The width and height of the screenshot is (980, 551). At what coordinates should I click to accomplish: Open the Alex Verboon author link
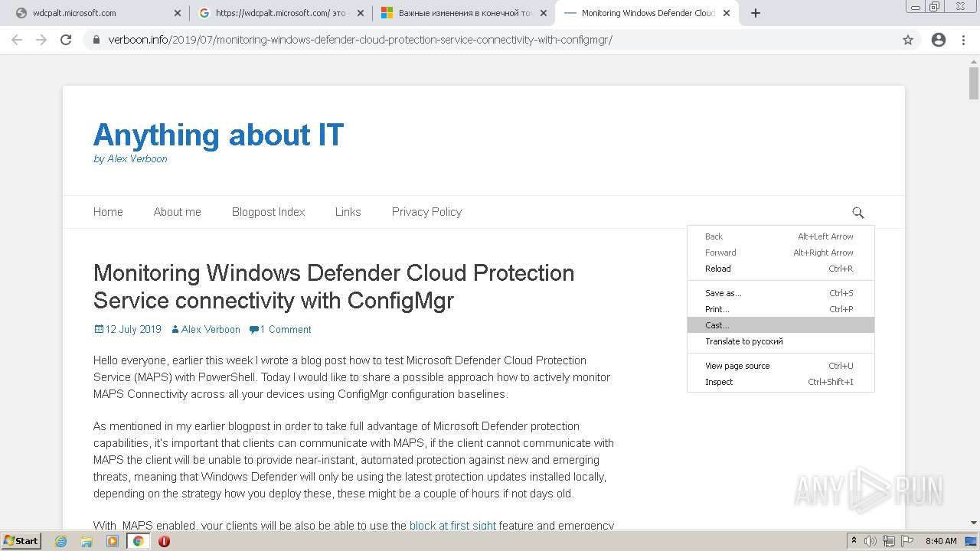pyautogui.click(x=205, y=329)
